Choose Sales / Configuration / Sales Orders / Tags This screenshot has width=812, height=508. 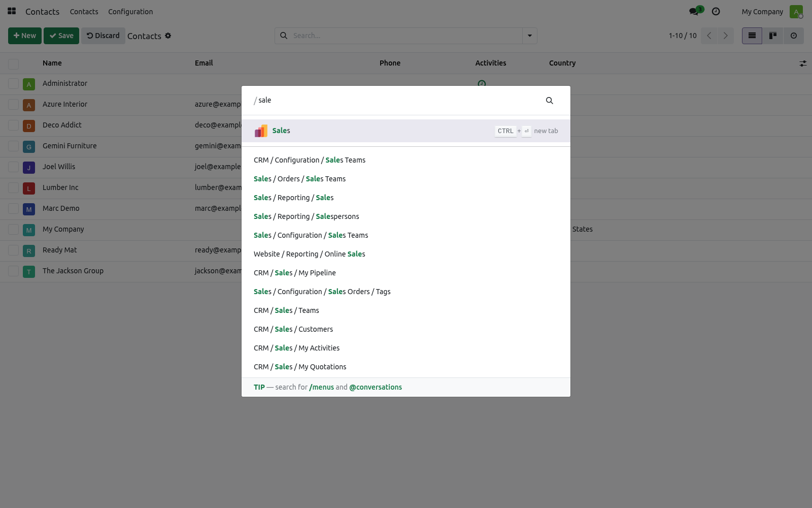[x=406, y=292]
